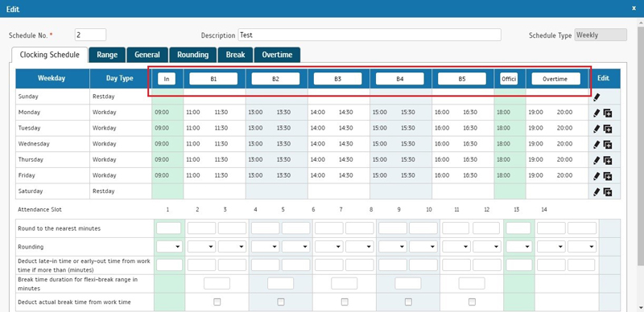Click the B1 column header button
Screen dimensions: 644x312
point(213,79)
